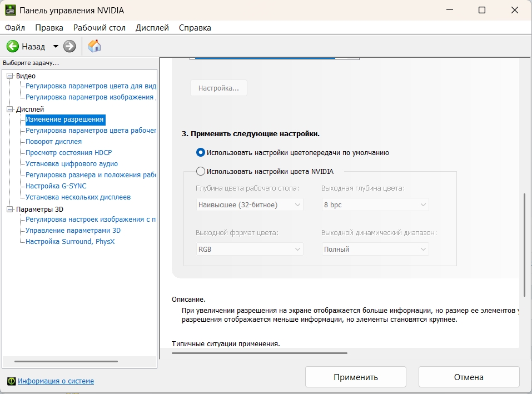
Task: Open the 'Правка' menu
Action: (x=49, y=28)
